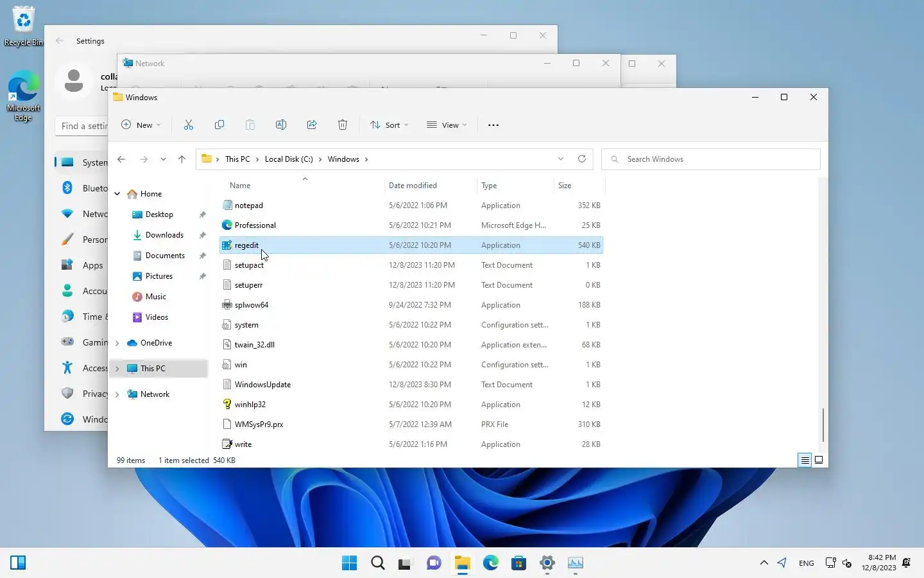This screenshot has height=578, width=924.
Task: Expand address bar history dropdown
Action: tap(561, 159)
